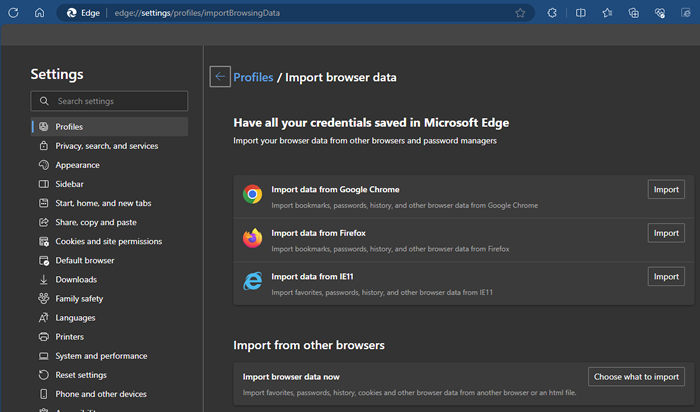The width and height of the screenshot is (700, 412).
Task: Click 'Import data from IE11' title
Action: [x=312, y=277]
